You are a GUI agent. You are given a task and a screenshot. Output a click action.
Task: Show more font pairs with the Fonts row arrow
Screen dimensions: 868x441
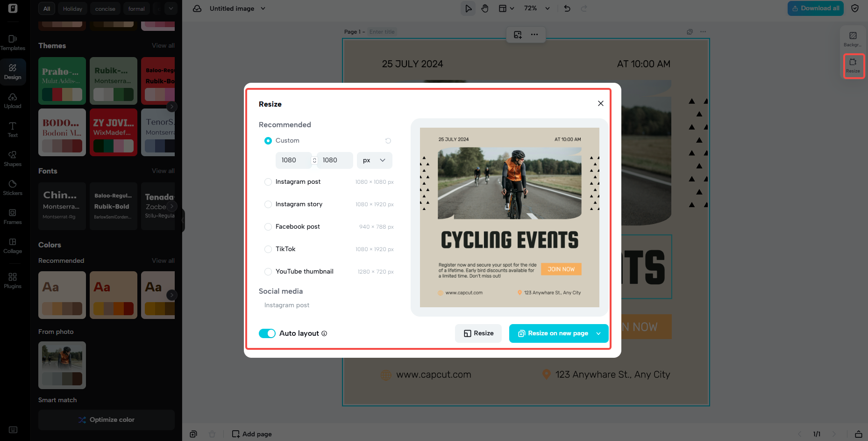click(x=172, y=206)
